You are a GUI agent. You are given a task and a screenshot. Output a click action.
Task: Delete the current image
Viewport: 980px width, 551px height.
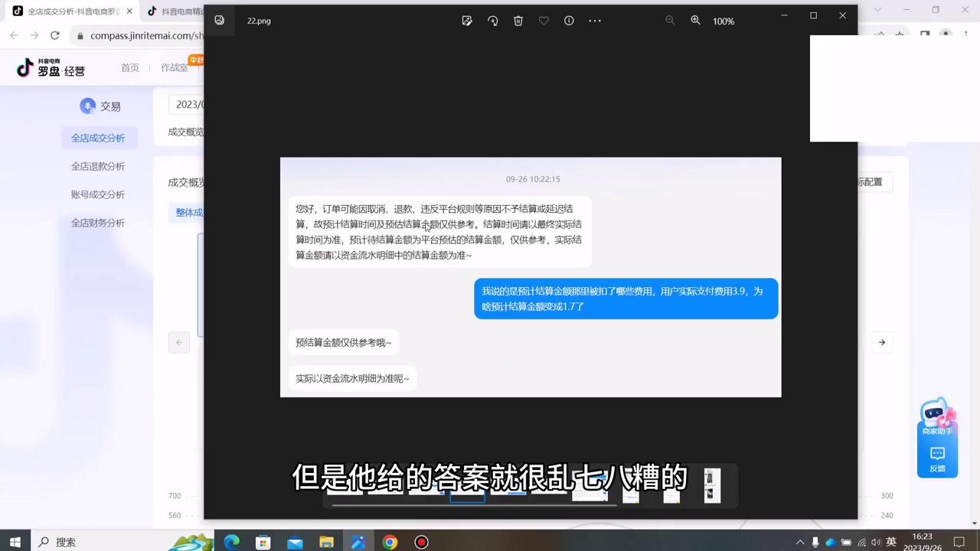tap(518, 21)
